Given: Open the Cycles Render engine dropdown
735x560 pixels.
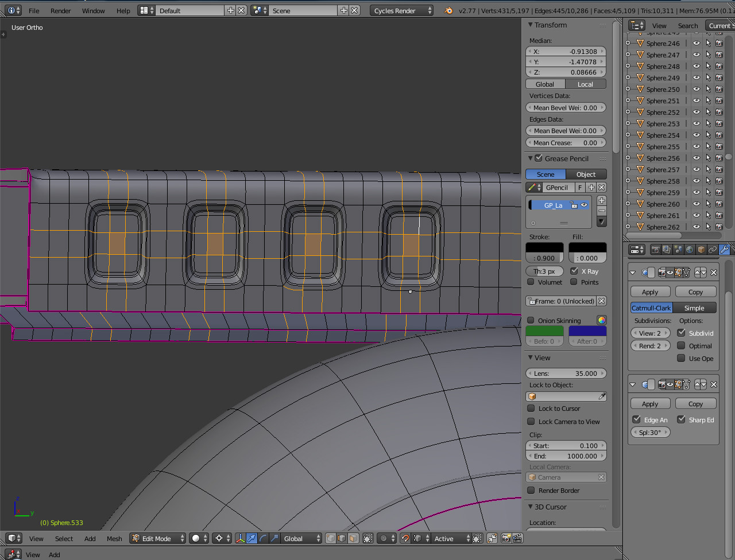Looking at the screenshot, I should click(402, 10).
